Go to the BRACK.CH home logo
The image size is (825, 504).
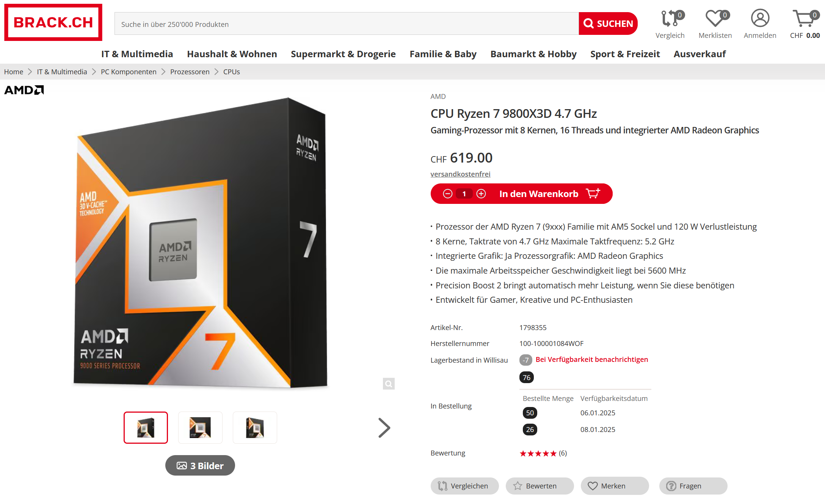click(x=53, y=22)
